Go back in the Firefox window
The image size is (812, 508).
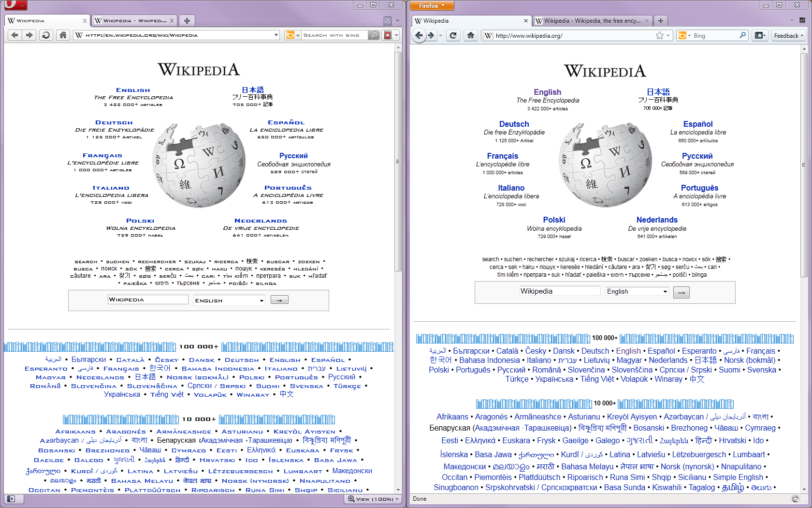(x=419, y=35)
